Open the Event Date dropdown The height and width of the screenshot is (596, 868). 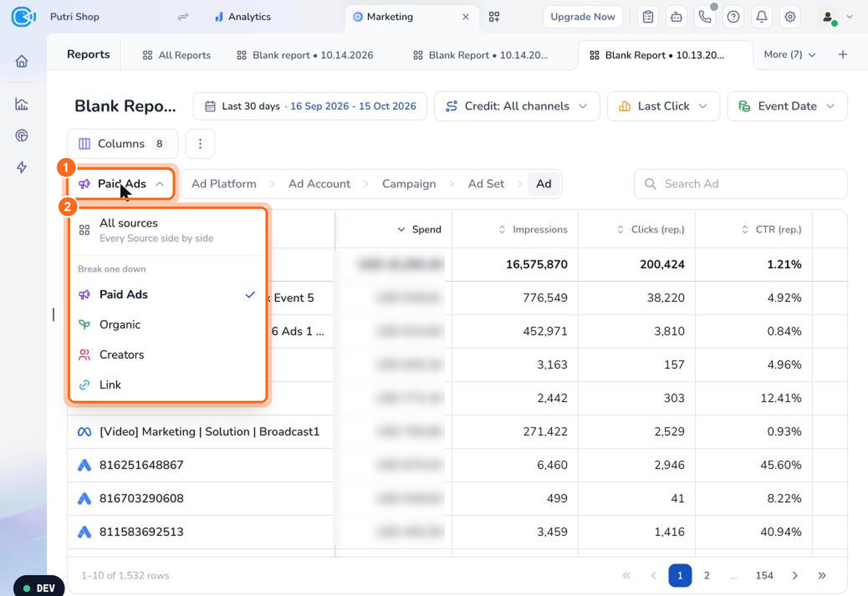click(787, 106)
